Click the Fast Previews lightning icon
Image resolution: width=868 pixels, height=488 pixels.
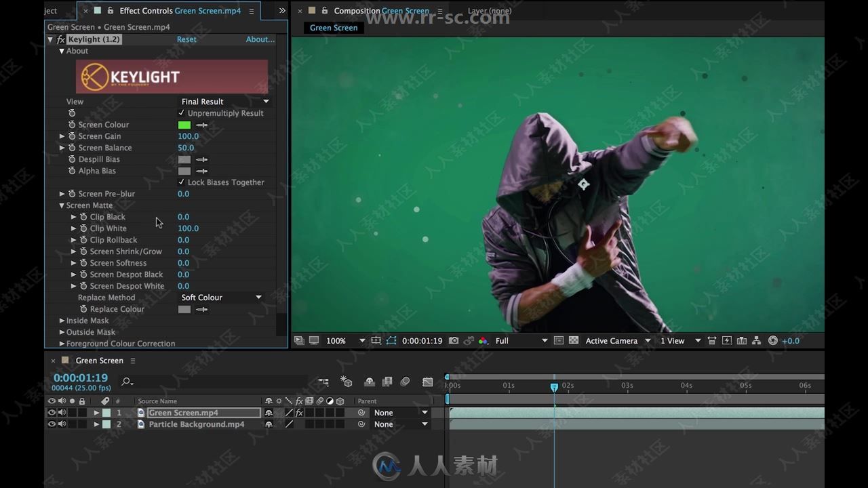click(727, 341)
